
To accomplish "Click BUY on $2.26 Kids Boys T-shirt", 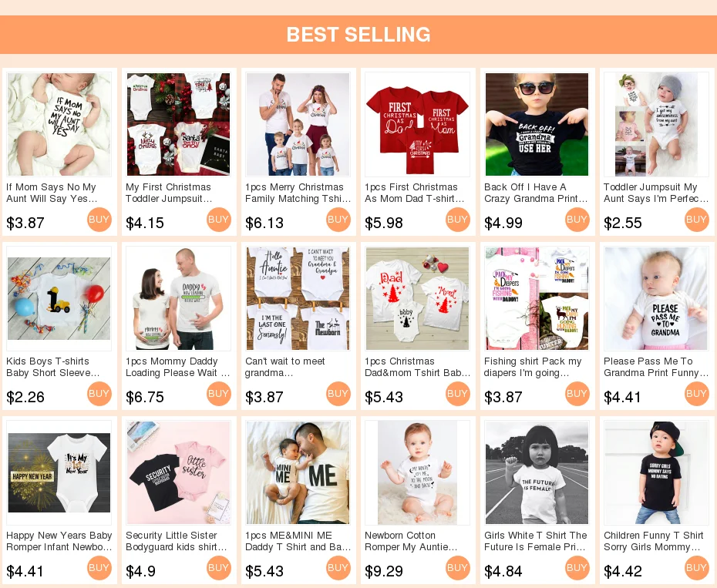I will 99,394.
